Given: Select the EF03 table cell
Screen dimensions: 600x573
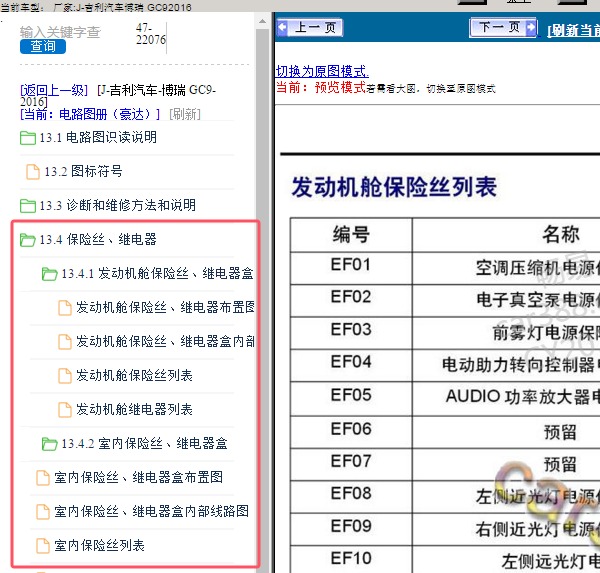Looking at the screenshot, I should click(x=351, y=333).
